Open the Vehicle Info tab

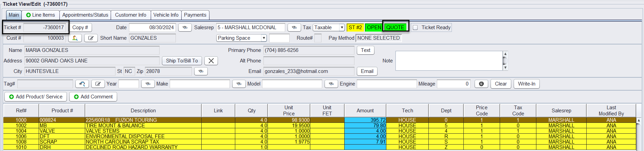pos(166,15)
